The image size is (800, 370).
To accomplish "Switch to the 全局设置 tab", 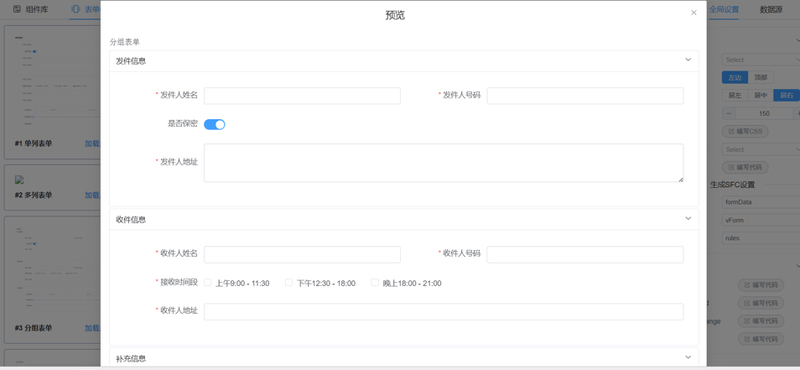I will pos(724,9).
